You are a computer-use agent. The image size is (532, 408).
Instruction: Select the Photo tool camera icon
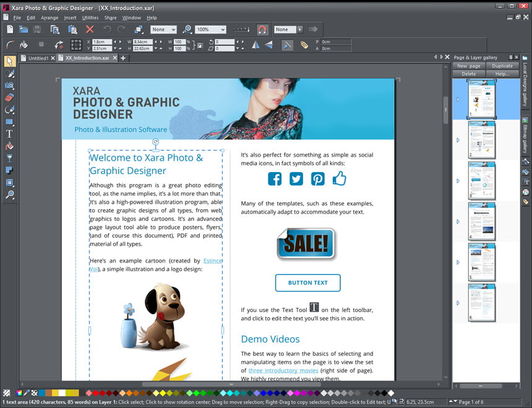pos(9,85)
